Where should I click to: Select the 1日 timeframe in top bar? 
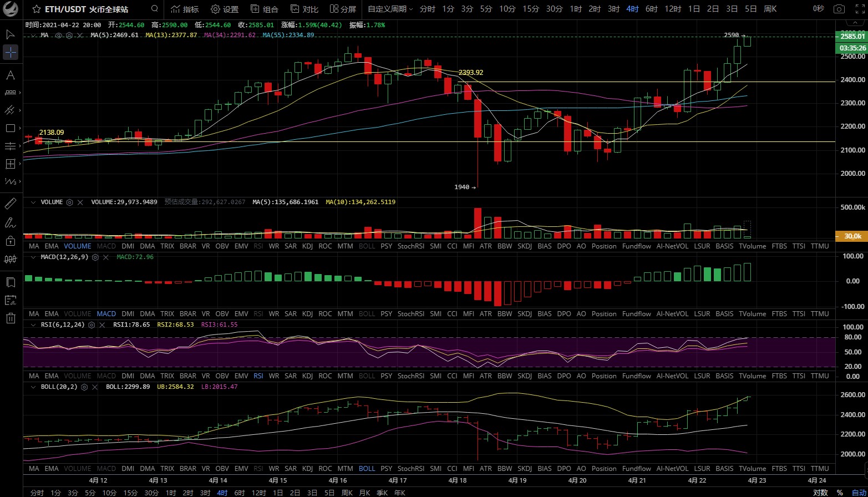(694, 9)
